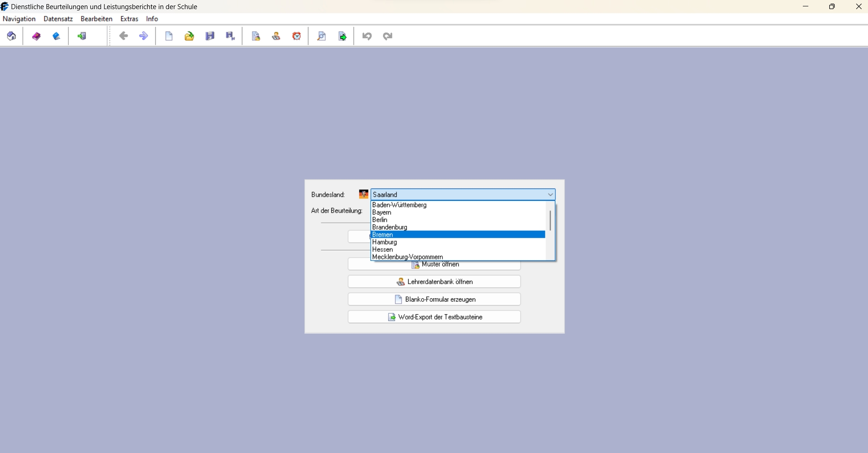The image size is (868, 453).
Task: Click the template document icon in the toolbar
Action: pos(256,36)
